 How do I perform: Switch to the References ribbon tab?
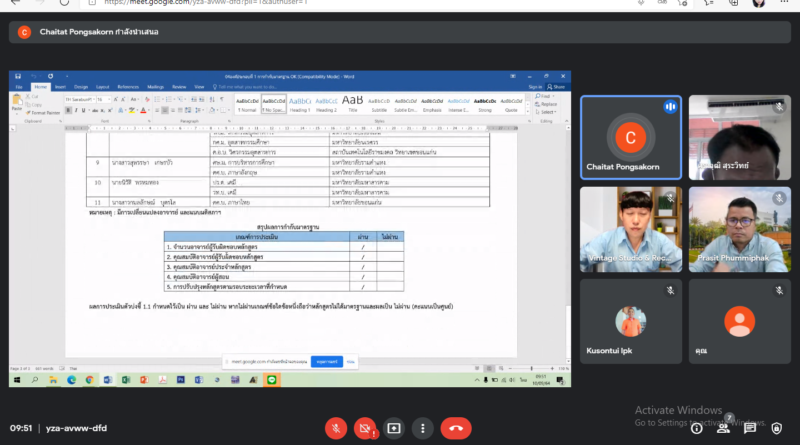pos(128,87)
